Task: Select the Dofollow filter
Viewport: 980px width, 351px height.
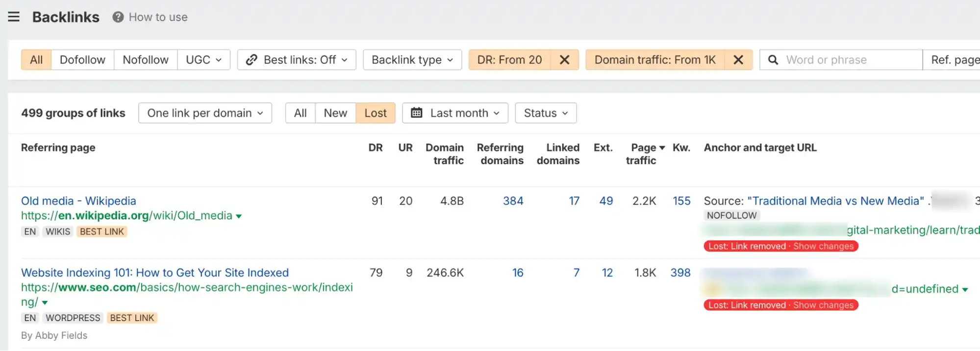Action: [x=82, y=60]
